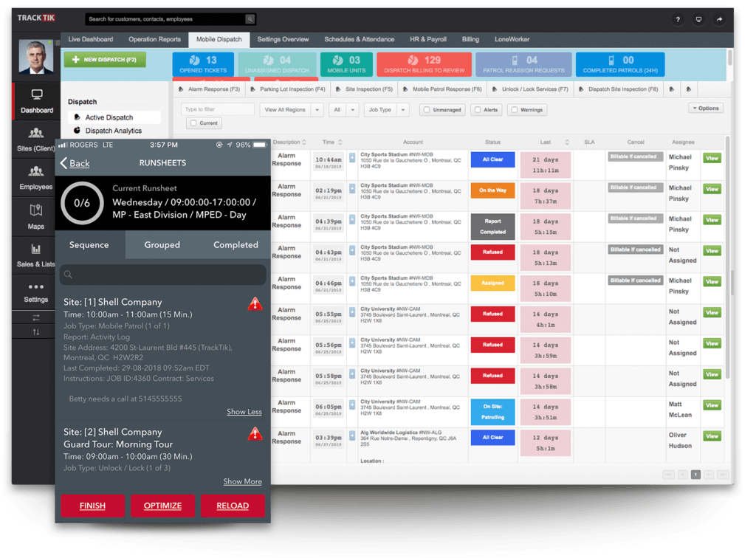The height and width of the screenshot is (558, 756).
Task: Toggle the Unmanaged checkbox
Action: [x=427, y=110]
